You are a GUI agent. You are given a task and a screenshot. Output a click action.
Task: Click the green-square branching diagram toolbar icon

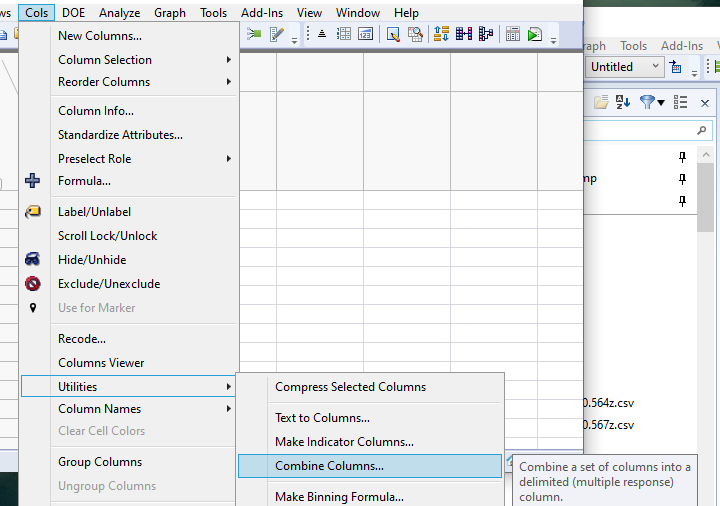[x=254, y=34]
